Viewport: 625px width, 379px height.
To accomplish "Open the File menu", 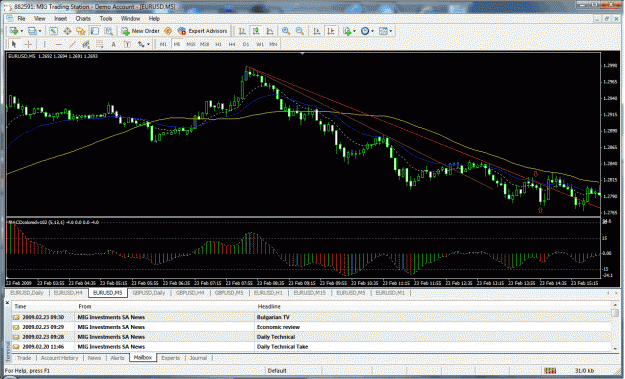I will [21, 18].
